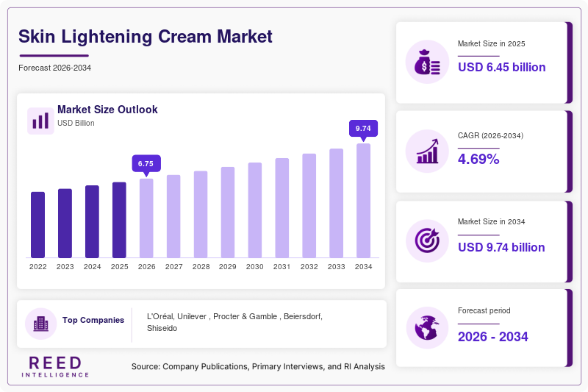588x392 pixels.
Task: Click the 2022 bar in the chart
Action: click(38, 225)
